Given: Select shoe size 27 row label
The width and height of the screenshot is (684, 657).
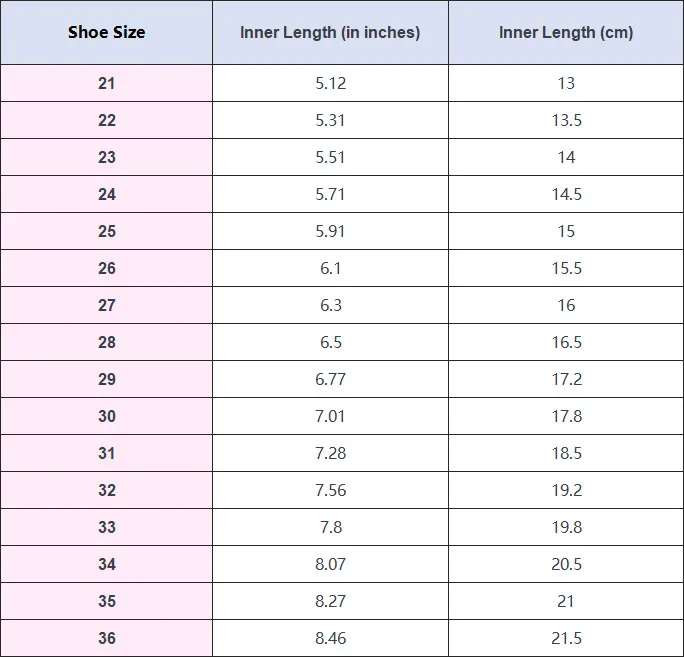Looking at the screenshot, I should pyautogui.click(x=106, y=305).
